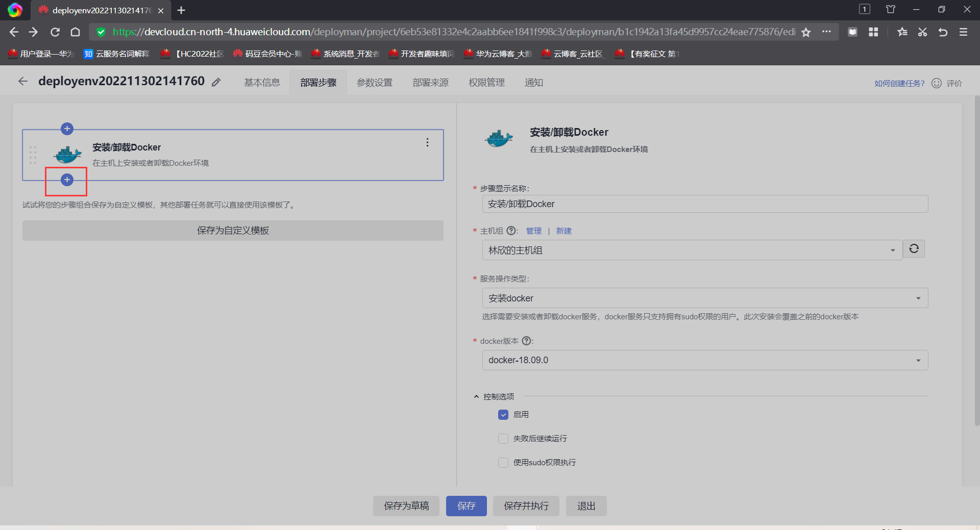
Task: Open the 部署来源 tab
Action: click(x=430, y=83)
